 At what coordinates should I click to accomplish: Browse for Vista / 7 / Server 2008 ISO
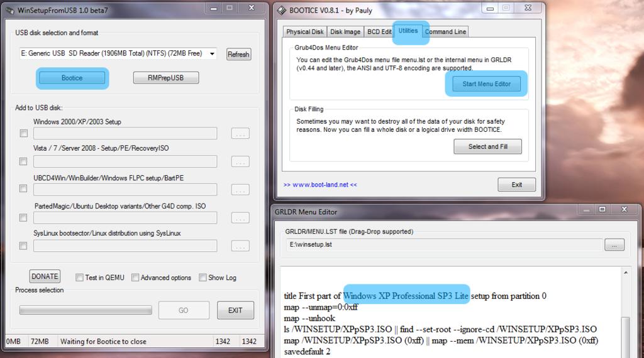pos(240,162)
